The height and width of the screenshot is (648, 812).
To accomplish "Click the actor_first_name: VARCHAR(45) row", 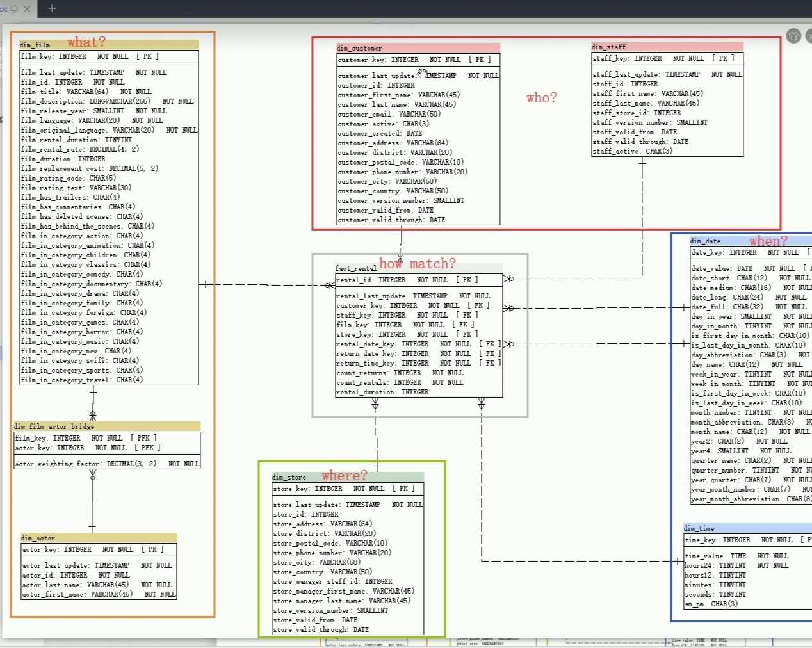I will [99, 594].
